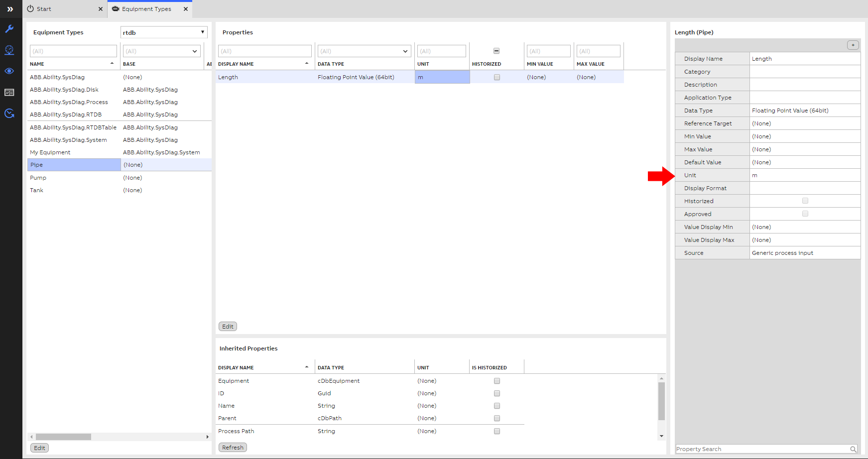868x459 pixels.
Task: Toggle Is Historized for Equipment row
Action: (497, 381)
